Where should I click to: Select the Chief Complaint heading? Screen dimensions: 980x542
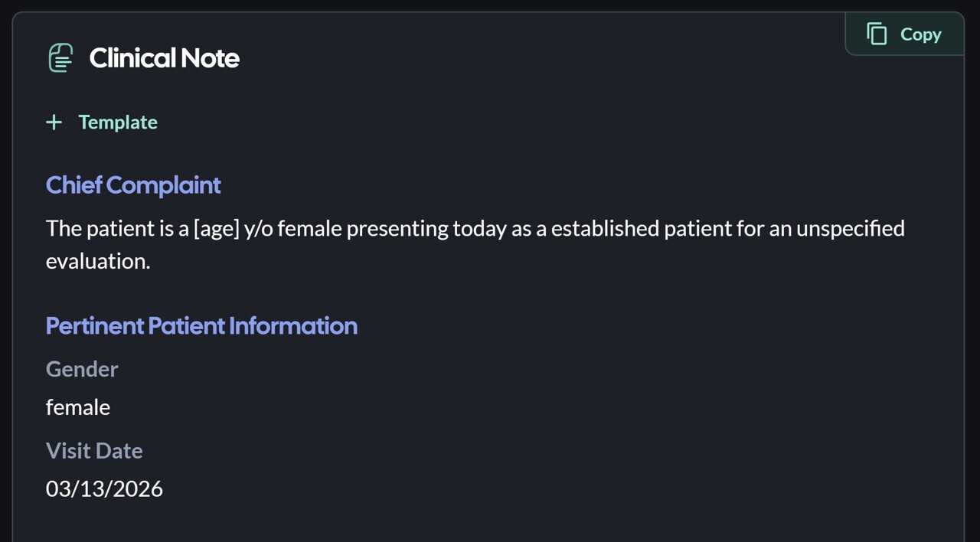click(133, 184)
